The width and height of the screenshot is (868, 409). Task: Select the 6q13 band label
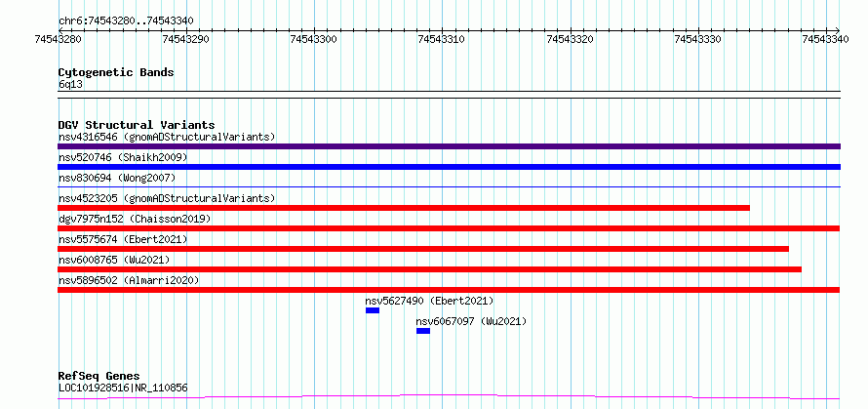pyautogui.click(x=70, y=84)
